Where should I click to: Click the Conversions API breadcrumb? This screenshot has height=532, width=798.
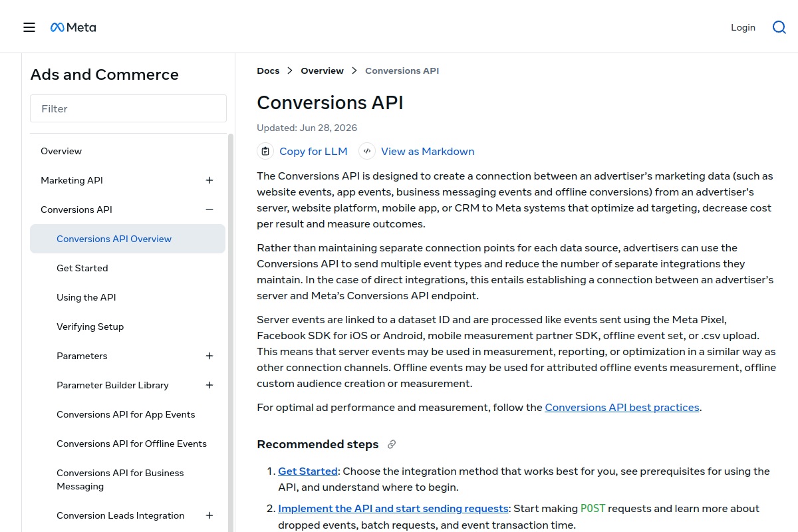point(402,70)
